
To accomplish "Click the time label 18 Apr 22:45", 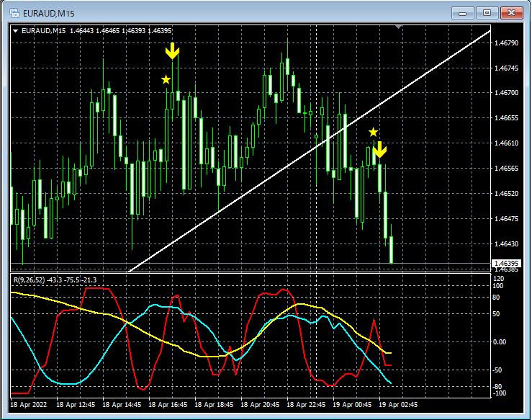I will point(306,405).
